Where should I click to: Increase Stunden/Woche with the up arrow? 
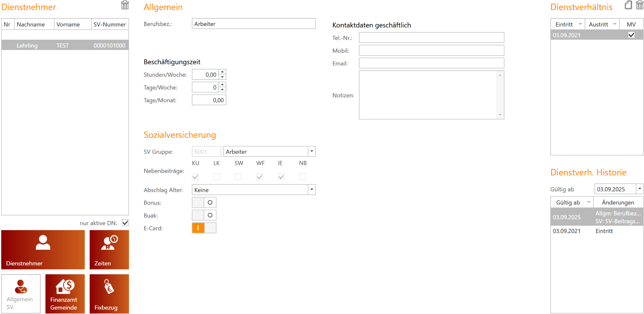(x=222, y=72)
